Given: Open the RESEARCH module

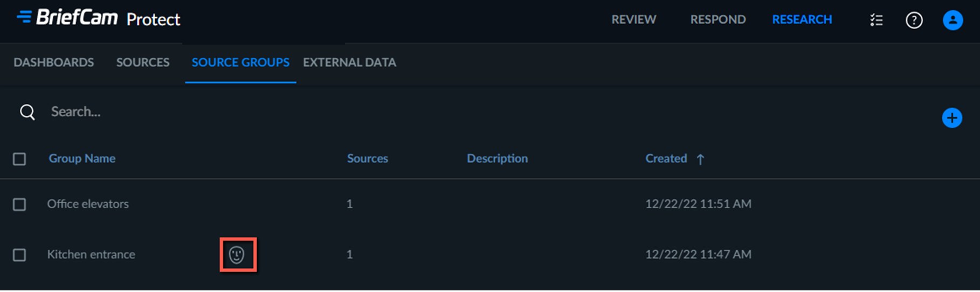Looking at the screenshot, I should click(802, 19).
